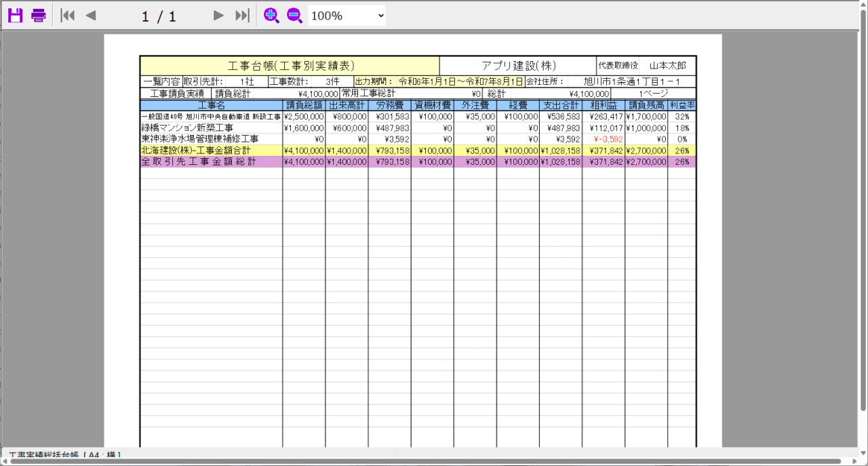Click the 工事名 column header
The width and height of the screenshot is (868, 466).
[x=212, y=105]
